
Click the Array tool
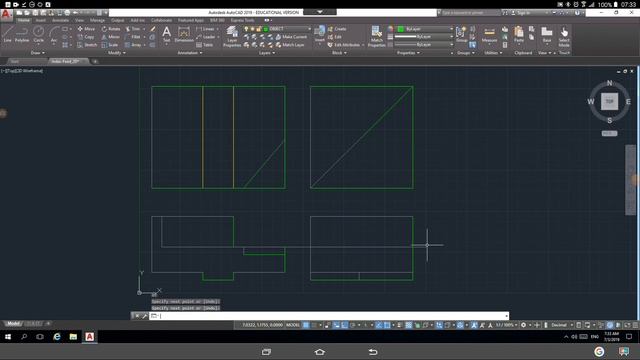coord(133,45)
